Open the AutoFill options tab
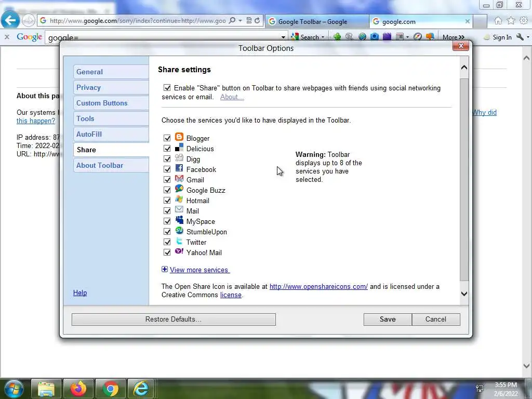Screen dimensions: 532x399 pyautogui.click(x=111, y=134)
